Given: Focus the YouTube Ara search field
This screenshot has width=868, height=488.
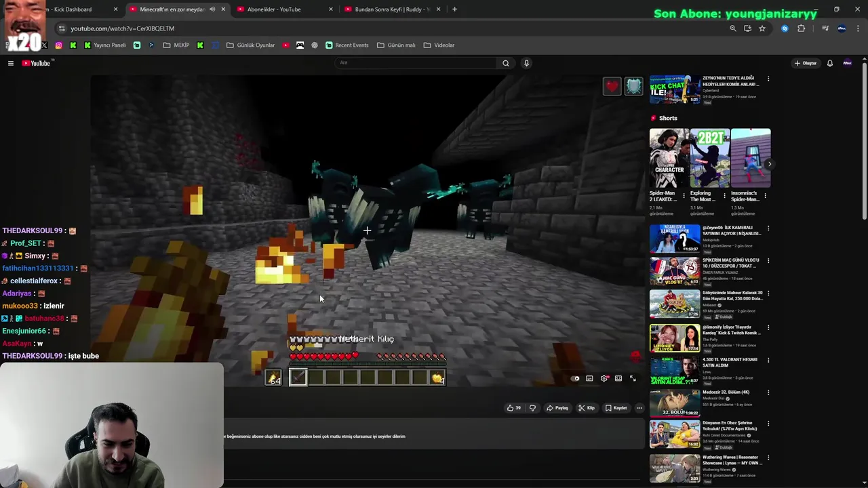Looking at the screenshot, I should (416, 63).
